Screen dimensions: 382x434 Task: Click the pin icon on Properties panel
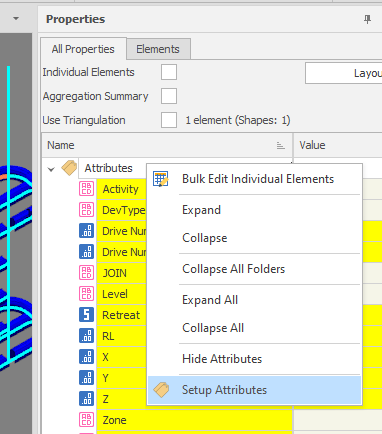click(367, 19)
